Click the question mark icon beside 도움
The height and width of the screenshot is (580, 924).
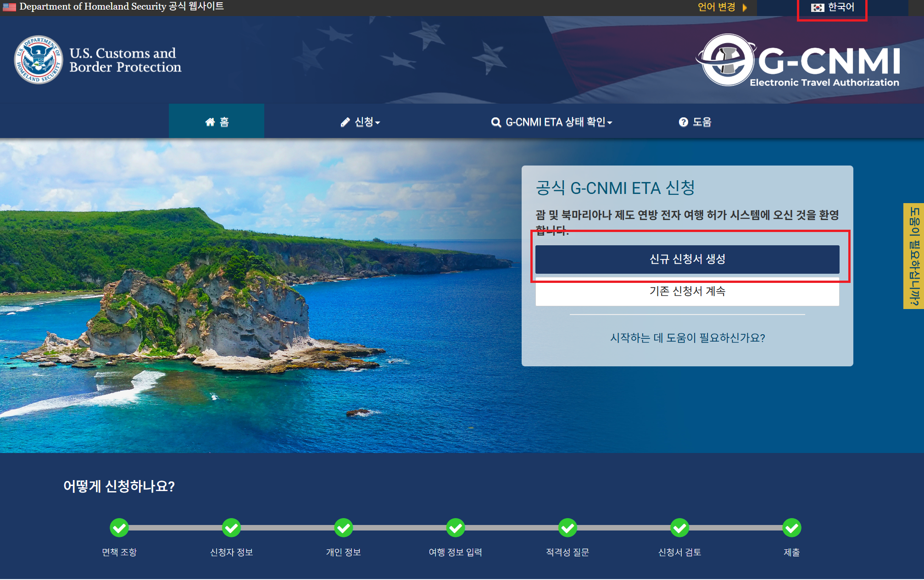pos(683,122)
